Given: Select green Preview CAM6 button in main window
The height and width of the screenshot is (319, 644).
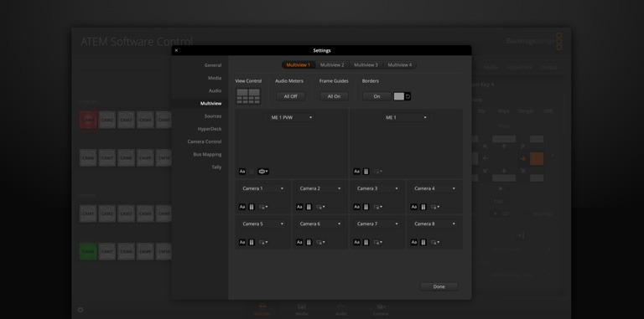Looking at the screenshot, I should 88,251.
